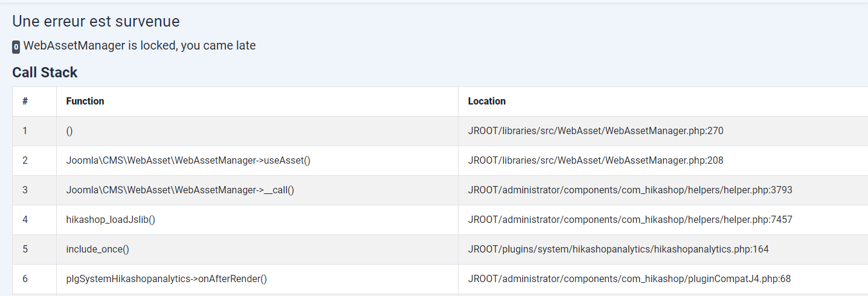Click the Call Stack heading
Screen dimensions: 868x296
[x=45, y=72]
